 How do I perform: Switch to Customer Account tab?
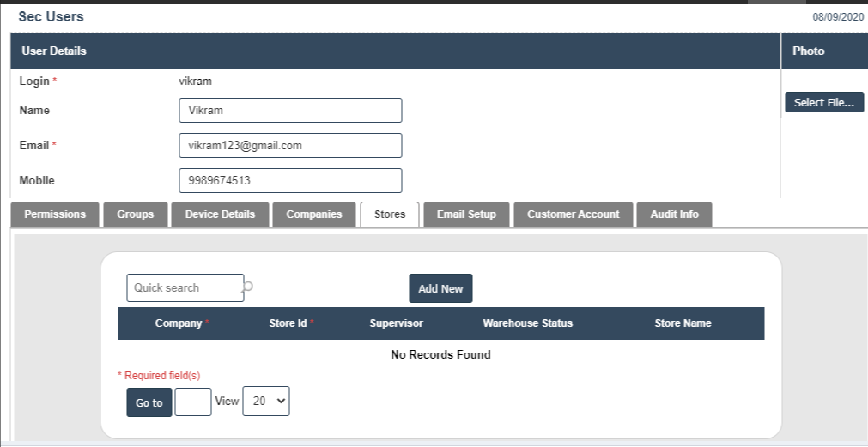(x=573, y=214)
